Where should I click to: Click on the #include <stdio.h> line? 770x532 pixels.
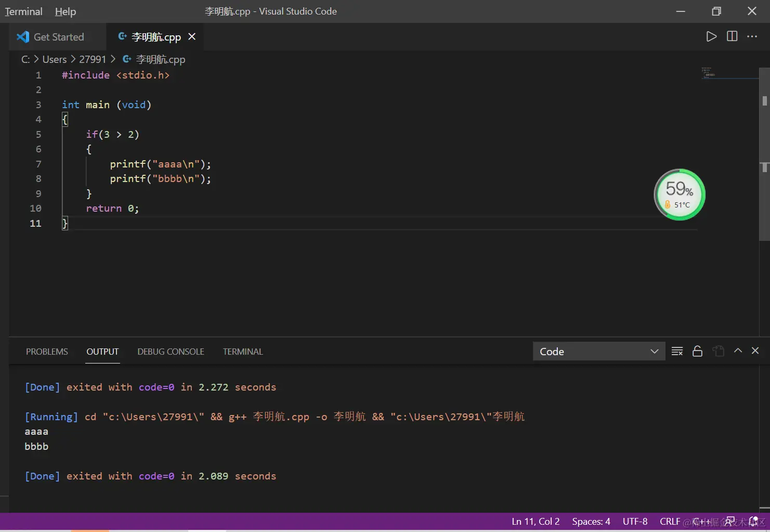115,75
